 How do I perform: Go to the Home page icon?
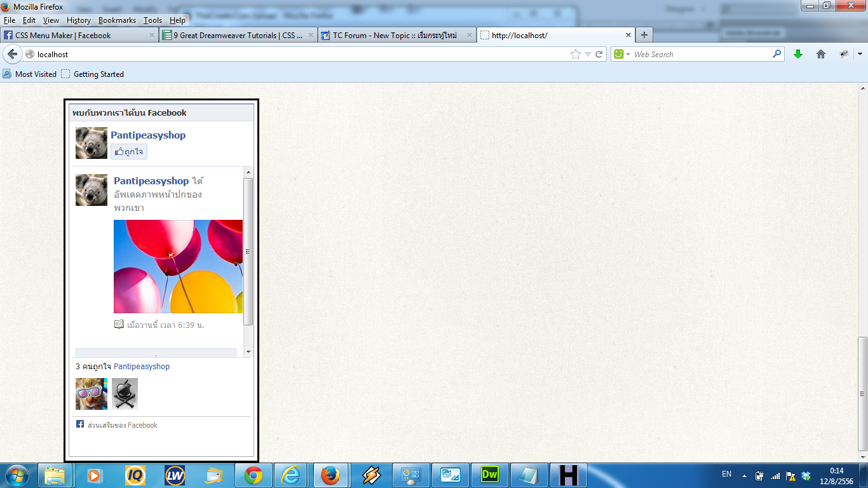821,55
